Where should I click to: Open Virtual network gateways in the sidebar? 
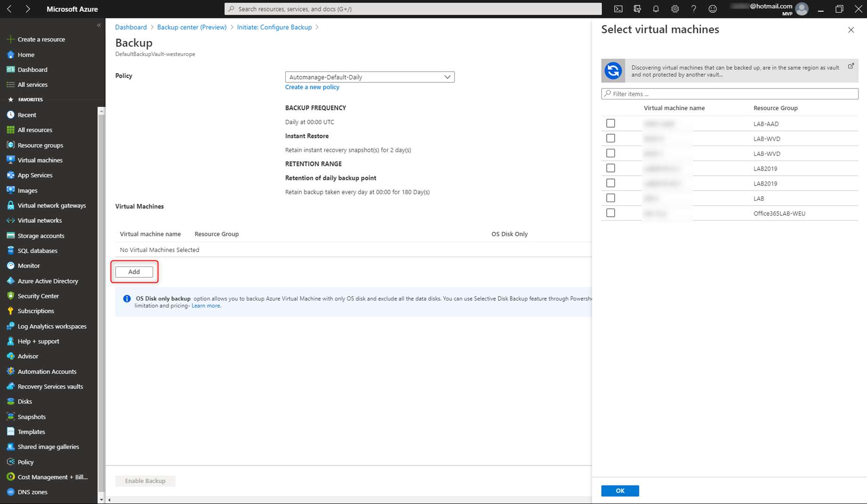point(52,205)
